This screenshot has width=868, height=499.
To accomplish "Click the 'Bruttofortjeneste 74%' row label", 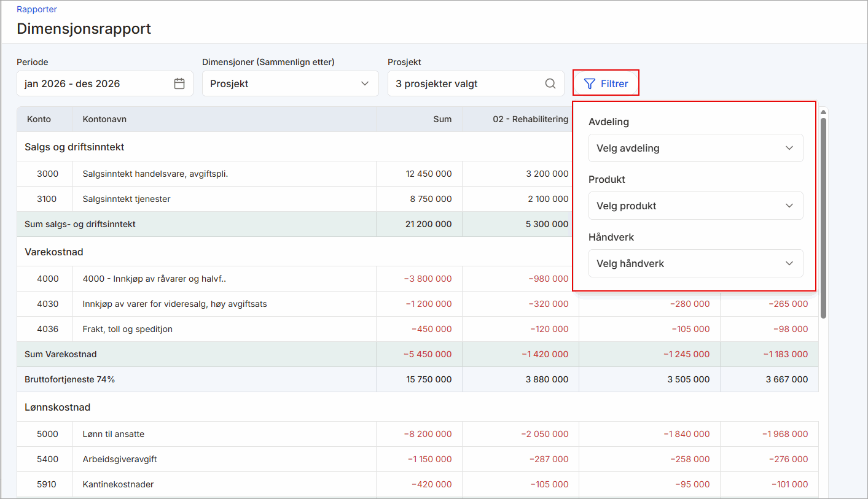I will (70, 379).
